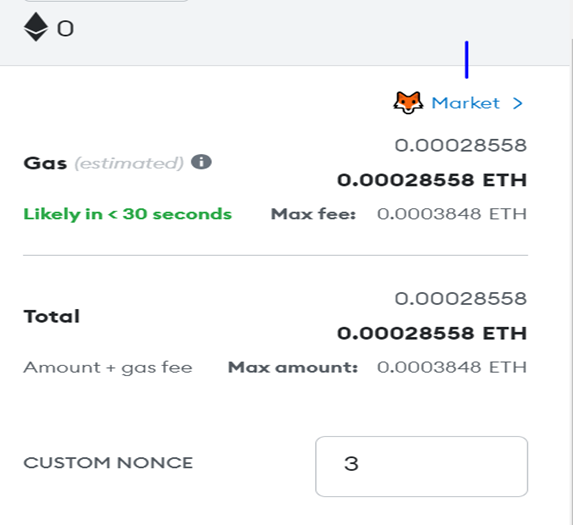Click the Likely in < 30 seconds text
Image resolution: width=573 pixels, height=525 pixels.
pyautogui.click(x=128, y=214)
